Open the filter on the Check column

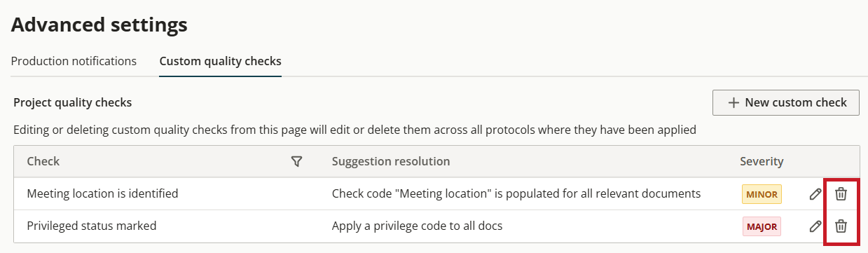296,162
